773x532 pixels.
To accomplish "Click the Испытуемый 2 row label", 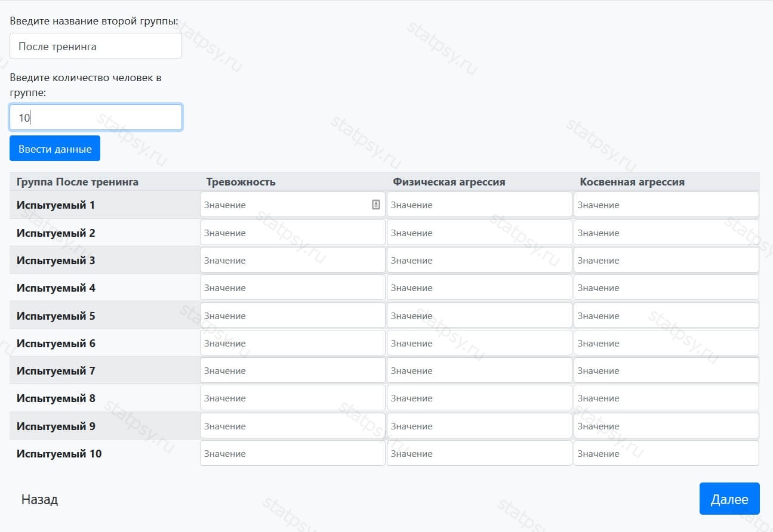I will click(x=56, y=233).
